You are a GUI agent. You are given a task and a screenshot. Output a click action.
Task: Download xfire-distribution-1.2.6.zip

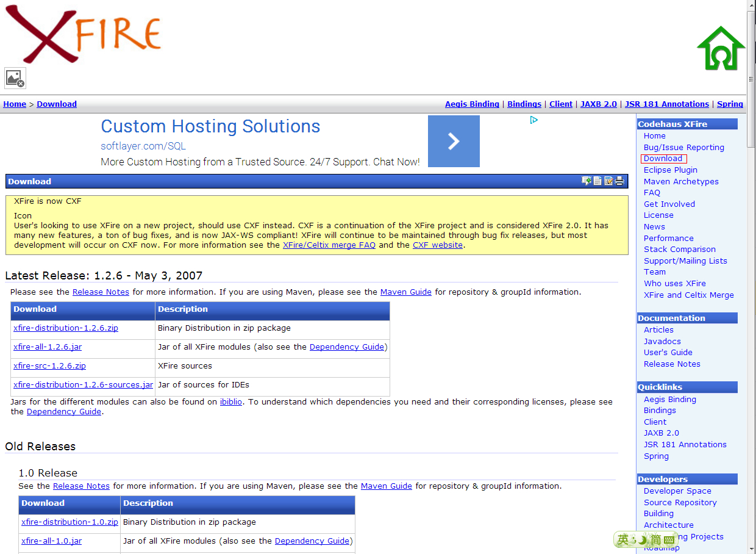66,328
